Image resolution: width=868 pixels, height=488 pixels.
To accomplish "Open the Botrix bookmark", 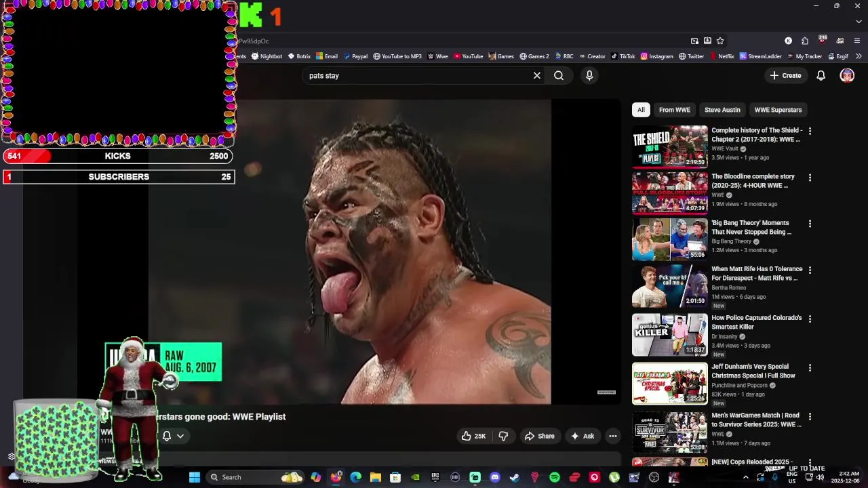I will pos(299,56).
